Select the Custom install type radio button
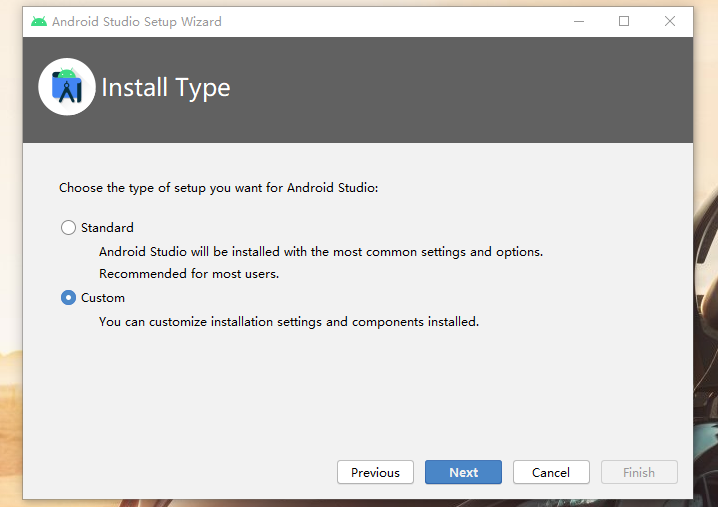 (68, 298)
